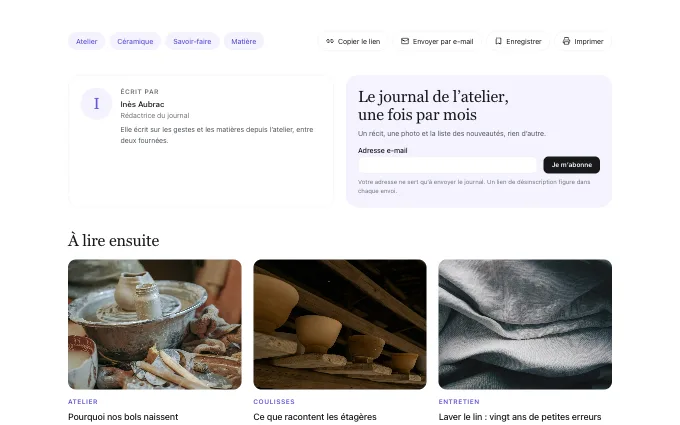Screen dimensions: 680x425
Task: Click the printer icon in Imprimer
Action: point(566,41)
